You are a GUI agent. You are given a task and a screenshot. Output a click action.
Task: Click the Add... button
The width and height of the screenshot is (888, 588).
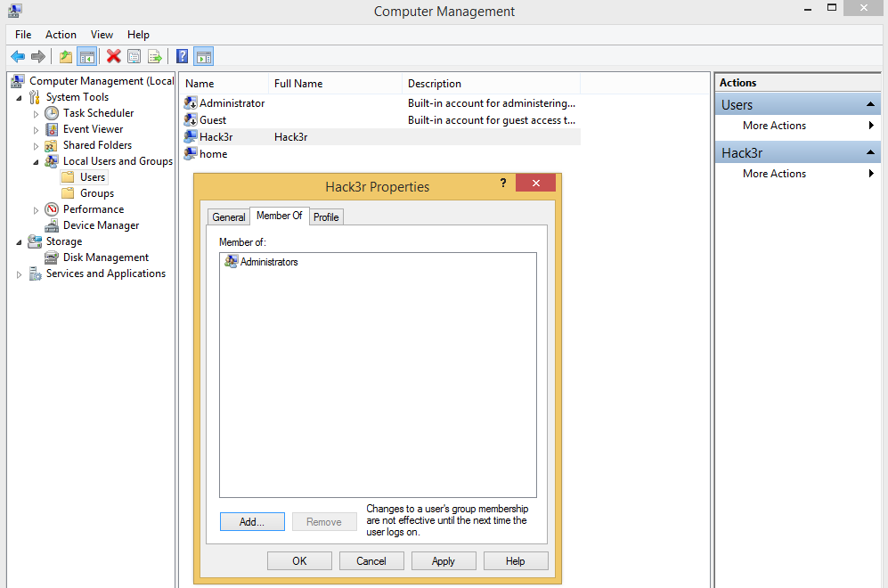click(x=252, y=522)
